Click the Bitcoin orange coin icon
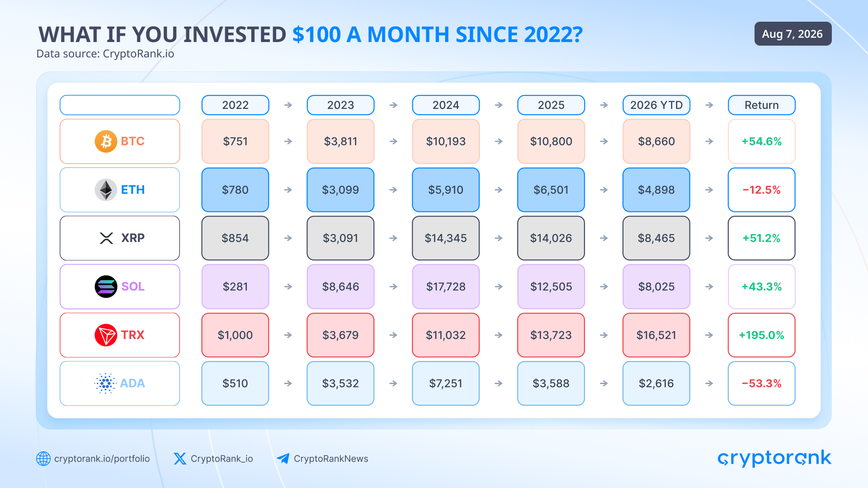 point(106,141)
